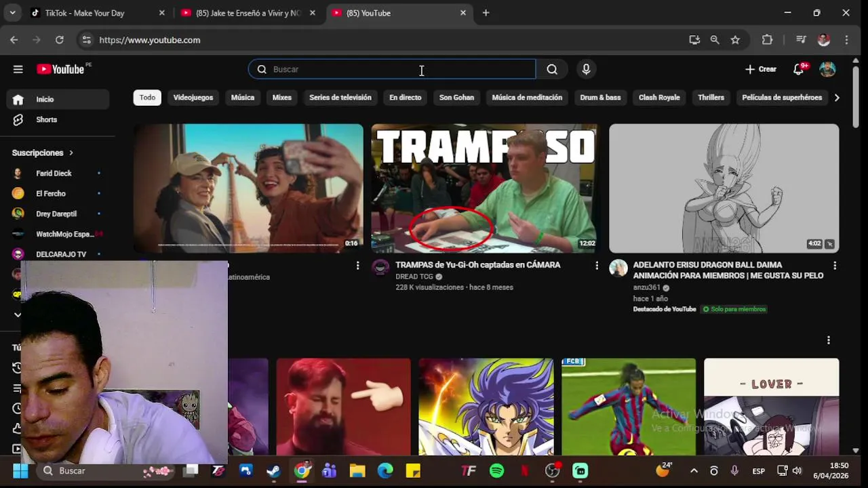Open the TRAMPAS de Yu-Gi-Oh video title
Viewport: 868px width, 488px height.
pos(478,265)
